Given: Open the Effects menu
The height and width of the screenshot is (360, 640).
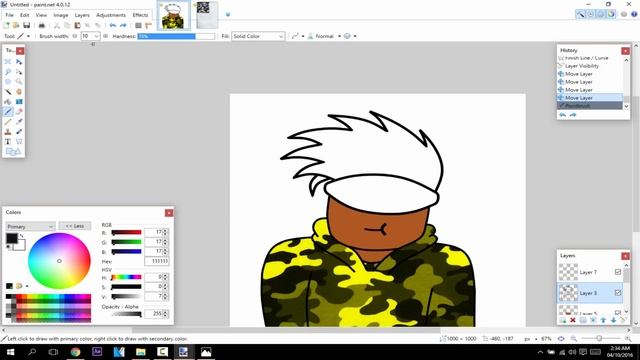Looking at the screenshot, I should (x=140, y=15).
